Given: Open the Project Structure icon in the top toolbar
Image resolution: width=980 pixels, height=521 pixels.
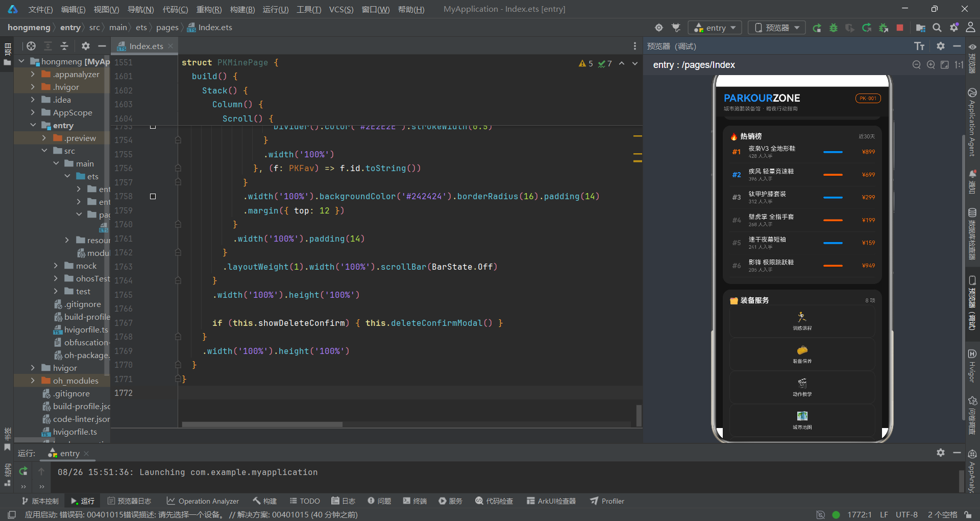Looking at the screenshot, I should click(921, 28).
